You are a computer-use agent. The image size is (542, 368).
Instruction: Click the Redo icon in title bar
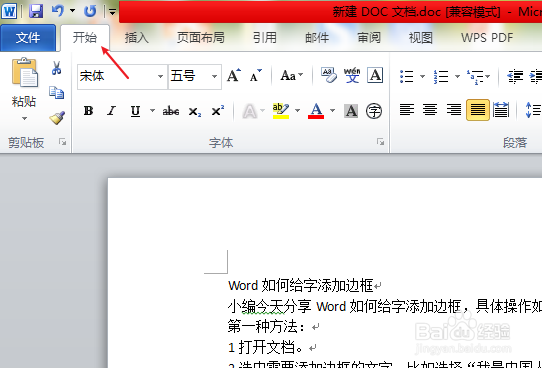pos(90,11)
